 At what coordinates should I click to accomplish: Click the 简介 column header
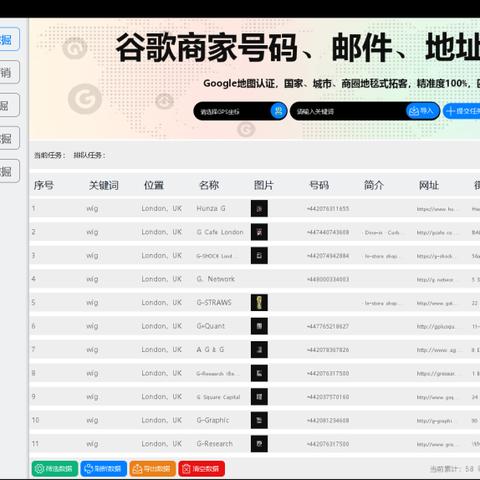point(374,185)
